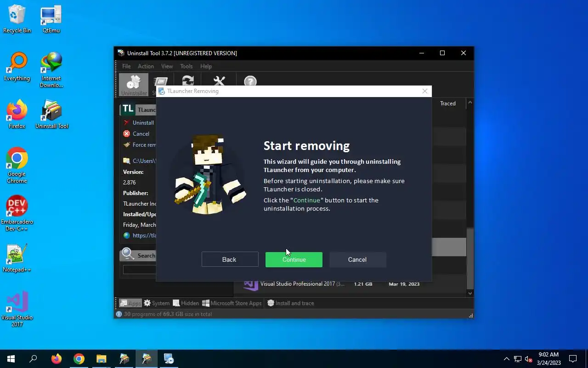The height and width of the screenshot is (368, 588).
Task: Select Notepad++ desktop icon
Action: point(17,259)
